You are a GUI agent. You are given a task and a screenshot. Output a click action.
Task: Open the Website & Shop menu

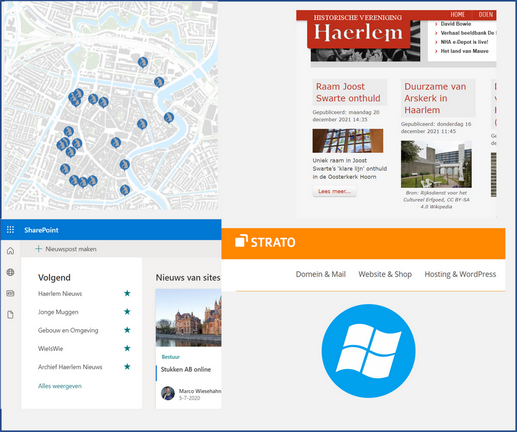pyautogui.click(x=385, y=274)
